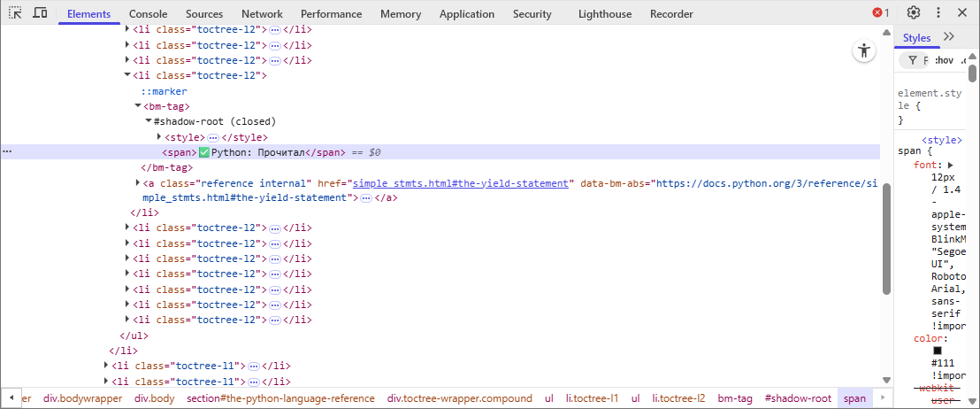Open the three-dot DevTools customize menu
Screen dimensions: 980x409
(x=938, y=13)
